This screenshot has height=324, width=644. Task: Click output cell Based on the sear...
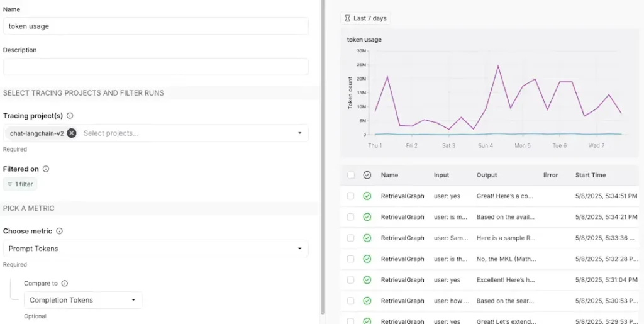506,301
